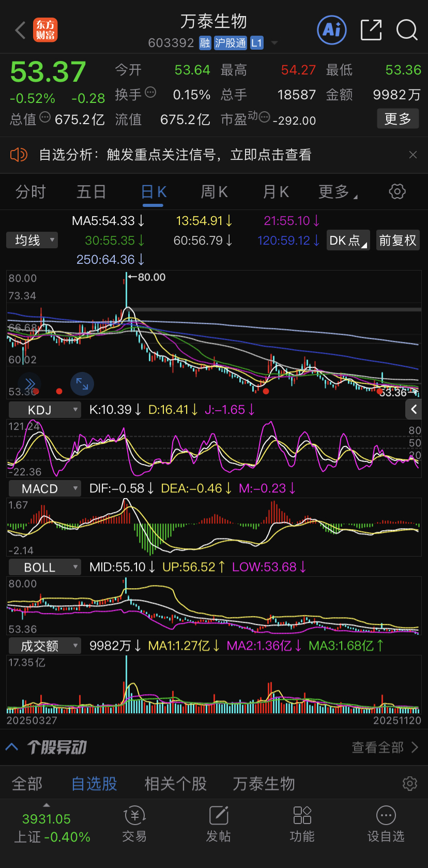Open the 均线 indicator dropdown
This screenshot has height=868, width=428.
pyautogui.click(x=32, y=240)
